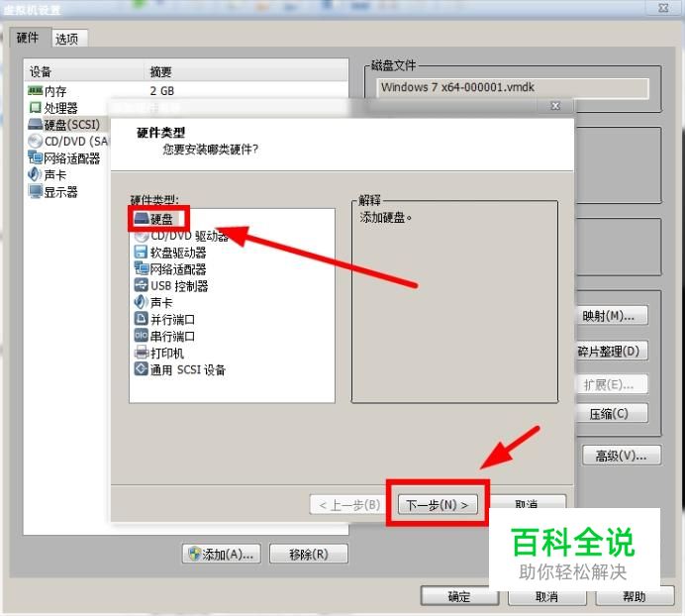Click 取消 in the virtual machine settings window

click(x=546, y=596)
